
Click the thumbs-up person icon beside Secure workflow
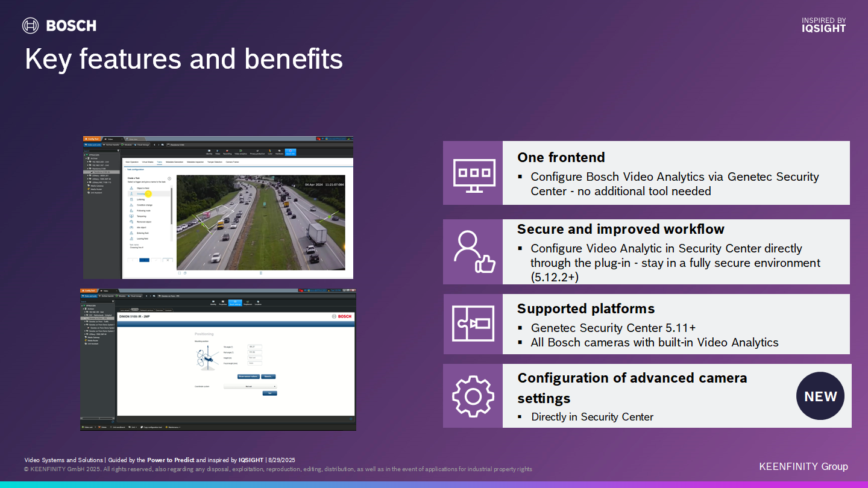pyautogui.click(x=474, y=252)
